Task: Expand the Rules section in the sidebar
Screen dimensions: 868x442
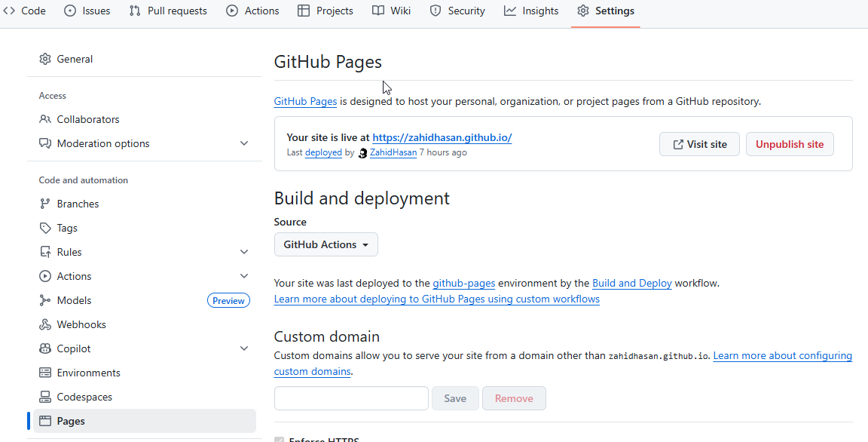Action: click(x=244, y=251)
